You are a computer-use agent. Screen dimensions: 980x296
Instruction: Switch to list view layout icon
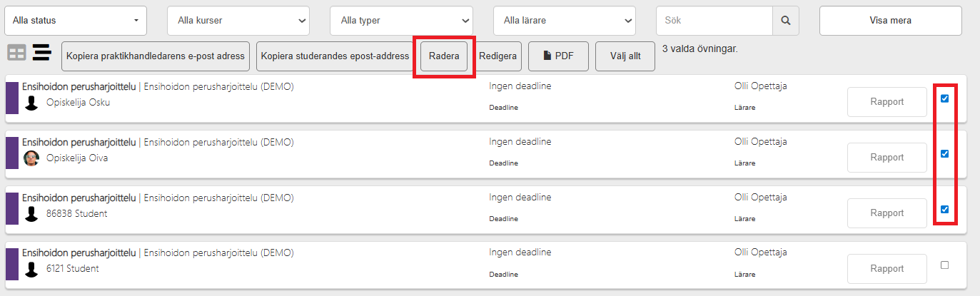click(x=42, y=53)
